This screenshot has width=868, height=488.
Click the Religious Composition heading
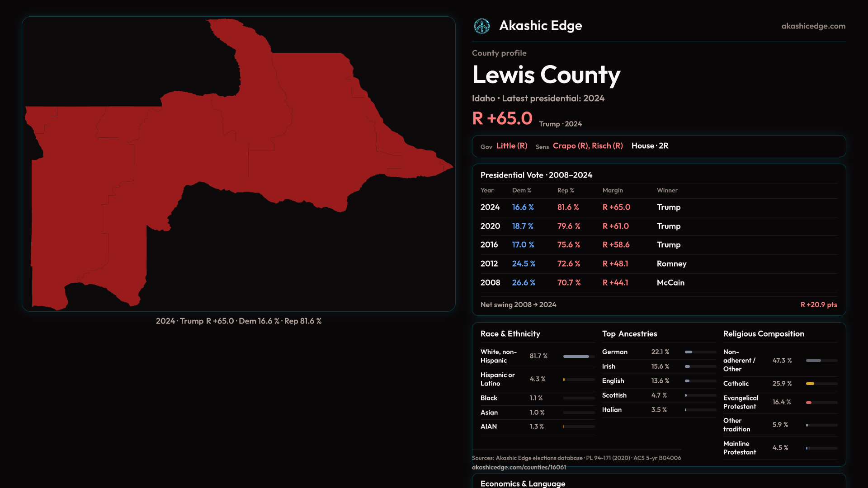(x=763, y=334)
